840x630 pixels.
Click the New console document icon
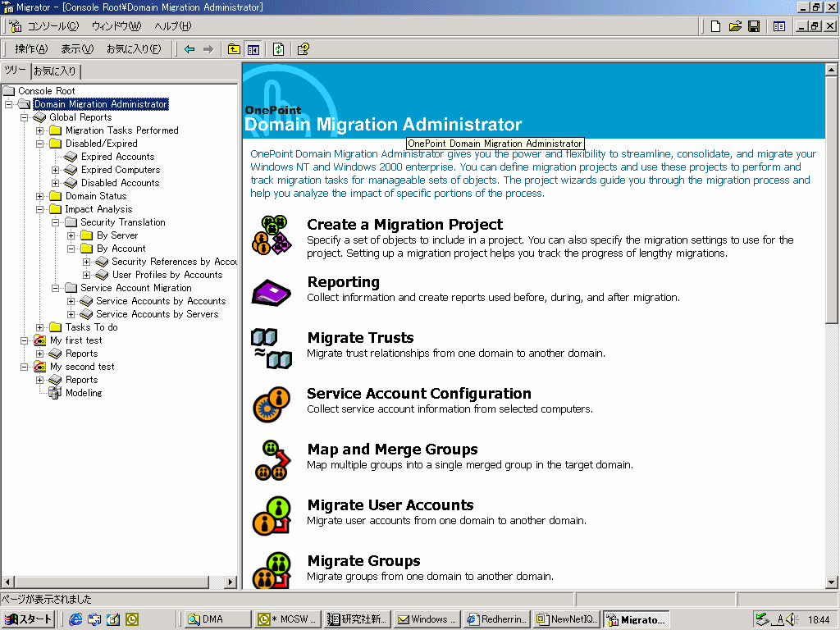(715, 26)
